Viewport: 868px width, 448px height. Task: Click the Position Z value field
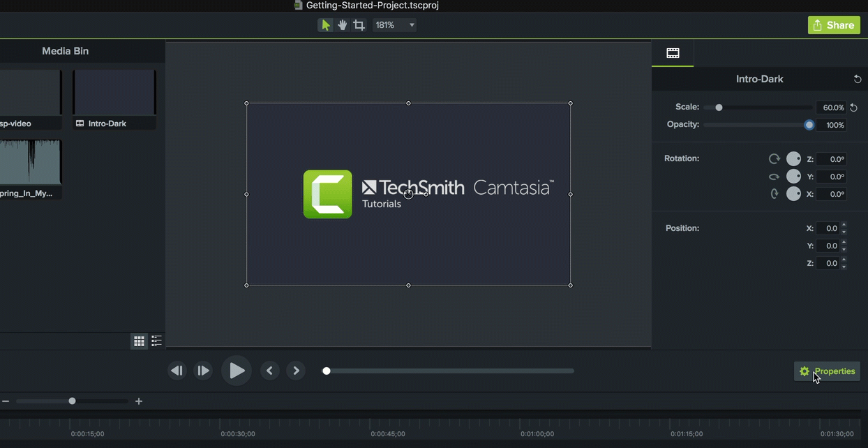[828, 263]
